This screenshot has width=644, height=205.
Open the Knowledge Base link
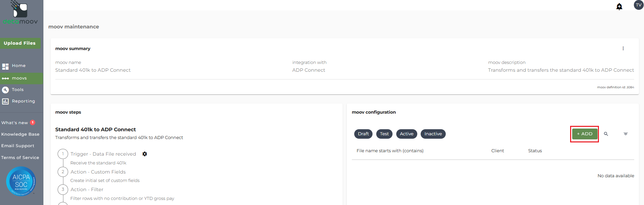click(20, 134)
